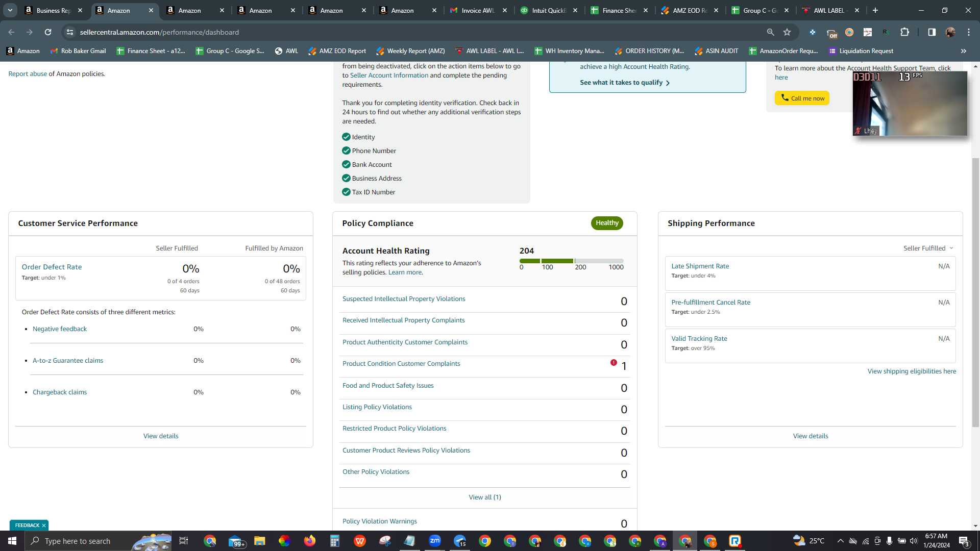Open Calculator from the taskbar

tap(334, 541)
